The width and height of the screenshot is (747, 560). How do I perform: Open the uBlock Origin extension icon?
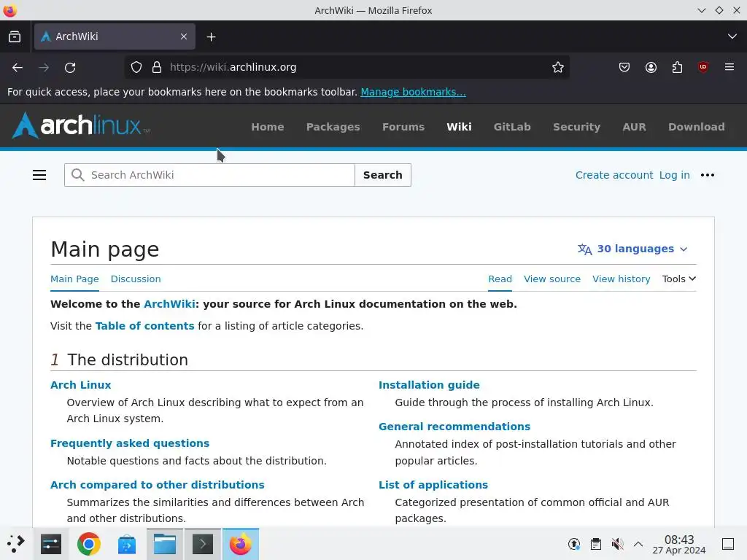(x=703, y=68)
